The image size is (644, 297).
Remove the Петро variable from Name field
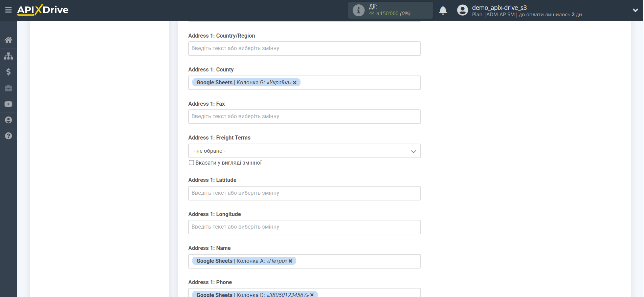click(x=290, y=261)
